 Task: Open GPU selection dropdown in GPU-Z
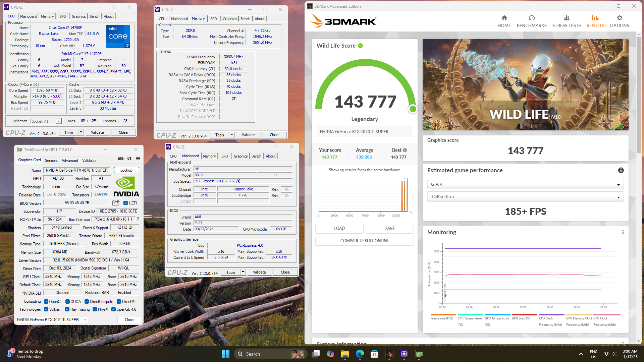coord(52,320)
